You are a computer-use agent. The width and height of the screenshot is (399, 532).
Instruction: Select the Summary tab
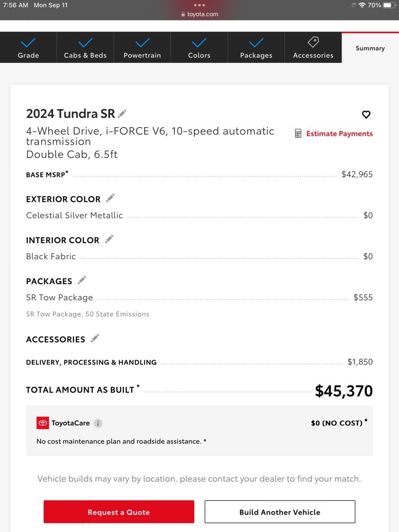coord(370,48)
